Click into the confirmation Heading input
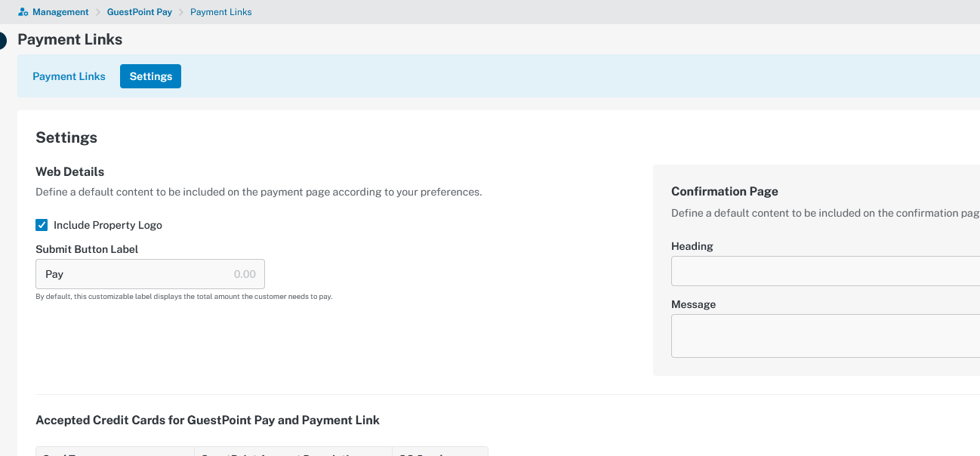The image size is (980, 456). (x=824, y=270)
